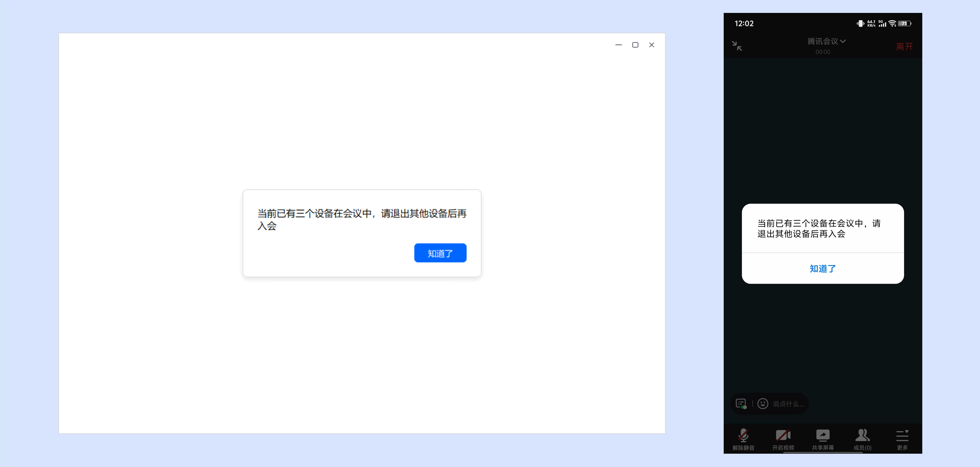The image size is (980, 467).
Task: Tap the chat bubble icon in phone
Action: point(741,403)
